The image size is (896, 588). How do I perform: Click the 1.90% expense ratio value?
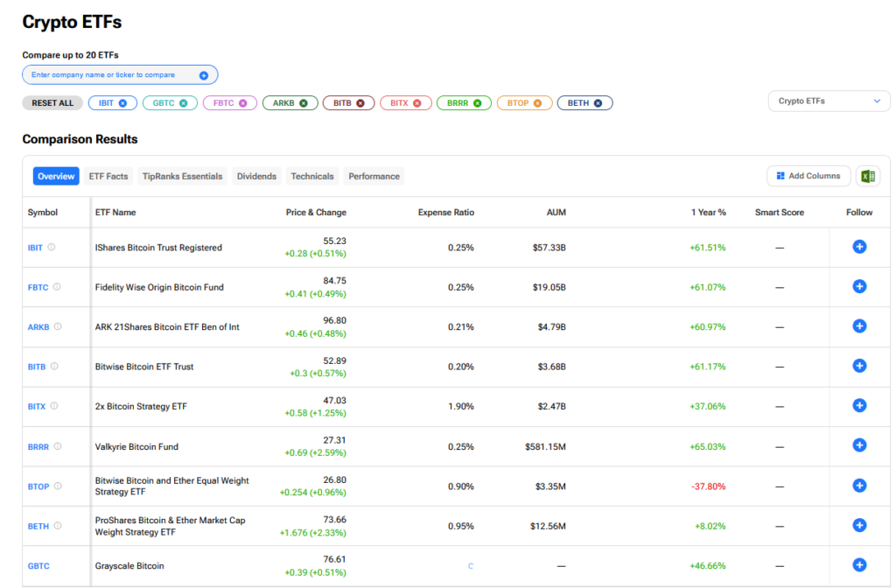[x=461, y=407]
